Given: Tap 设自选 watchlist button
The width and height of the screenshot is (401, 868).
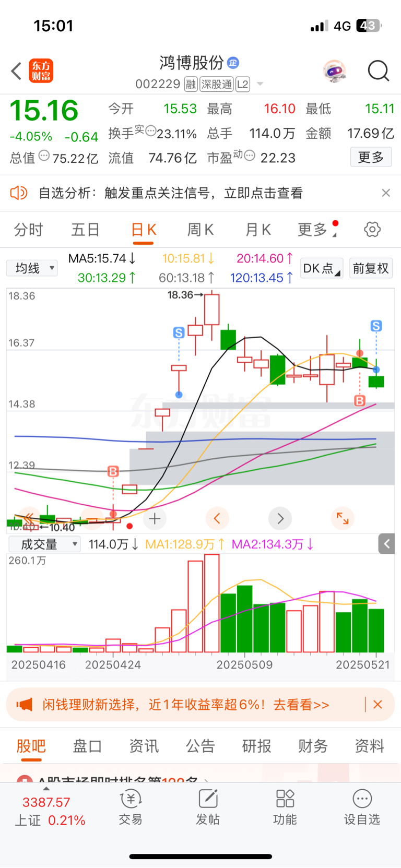Looking at the screenshot, I should 362,807.
